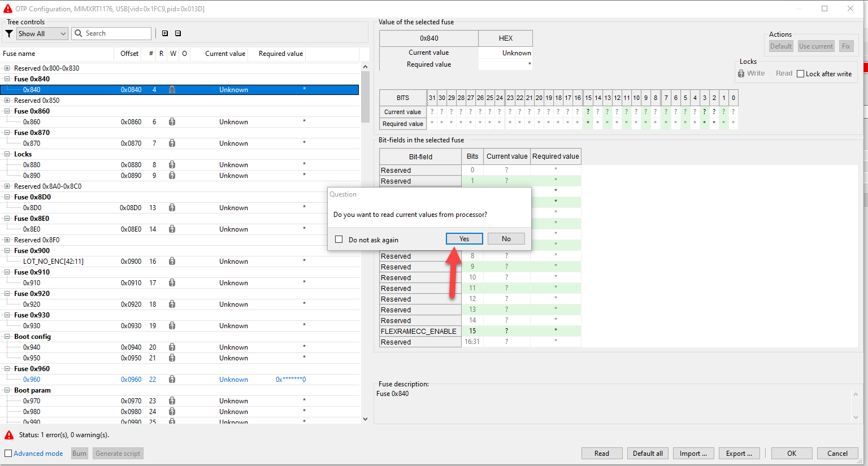Image resolution: width=868 pixels, height=466 pixels.
Task: Expand all fuses with the plus icon
Action: click(x=164, y=33)
